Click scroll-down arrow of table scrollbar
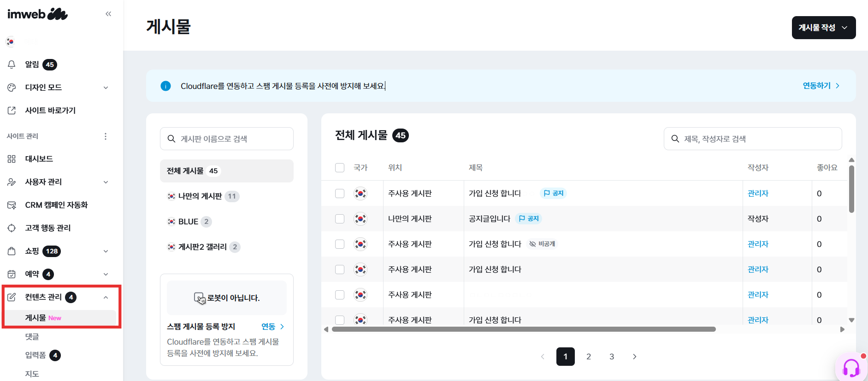This screenshot has height=381, width=868. point(851,320)
